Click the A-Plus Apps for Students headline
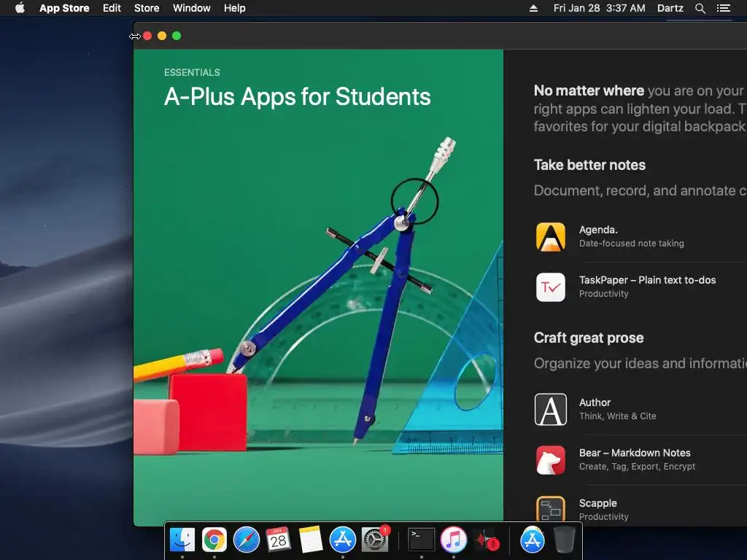Image resolution: width=747 pixels, height=560 pixels. (x=298, y=97)
